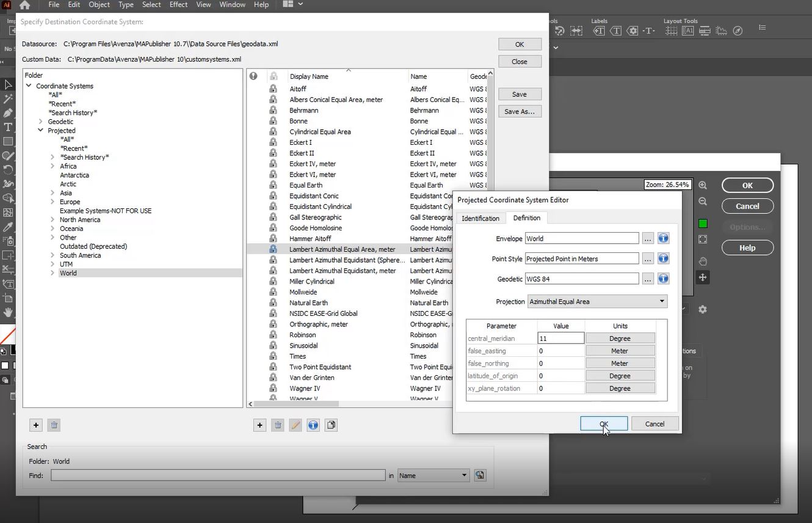812x523 pixels.
Task: Add a new folder with the plus button
Action: [36, 425]
